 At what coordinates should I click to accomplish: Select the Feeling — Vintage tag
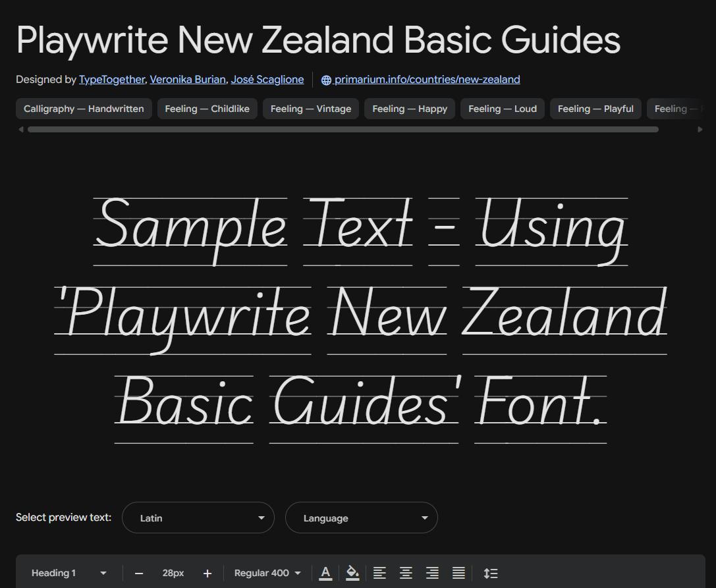[311, 109]
